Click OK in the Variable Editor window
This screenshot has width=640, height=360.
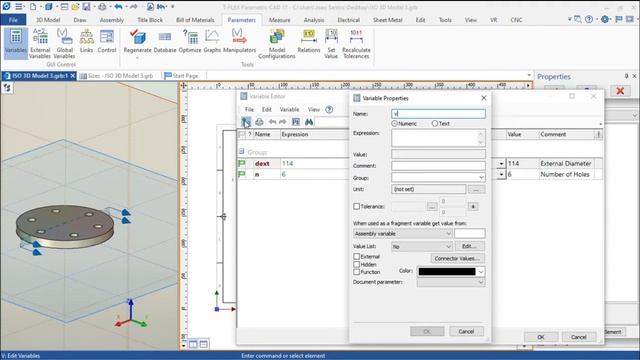tap(540, 337)
